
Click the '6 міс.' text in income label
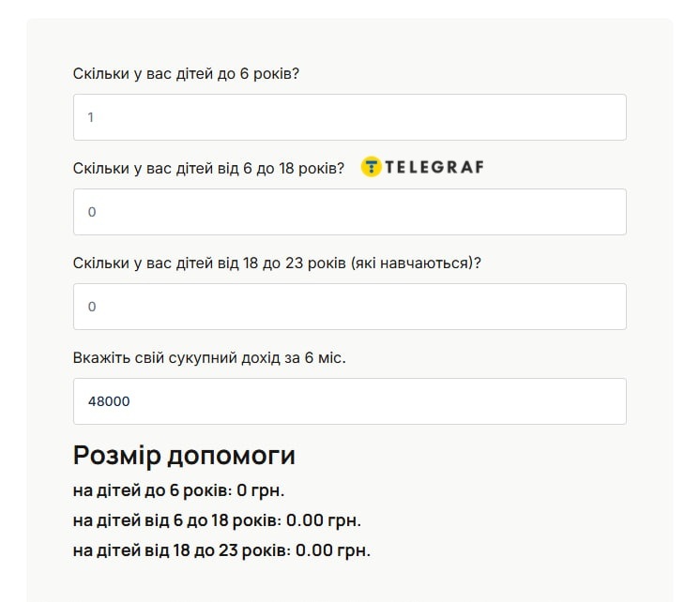tap(325, 358)
